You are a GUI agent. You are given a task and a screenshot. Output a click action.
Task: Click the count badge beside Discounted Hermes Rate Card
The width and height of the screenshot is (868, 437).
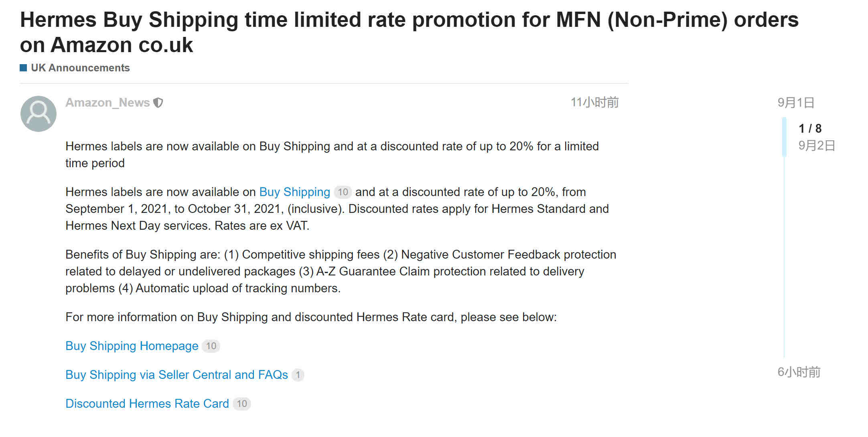[242, 404]
